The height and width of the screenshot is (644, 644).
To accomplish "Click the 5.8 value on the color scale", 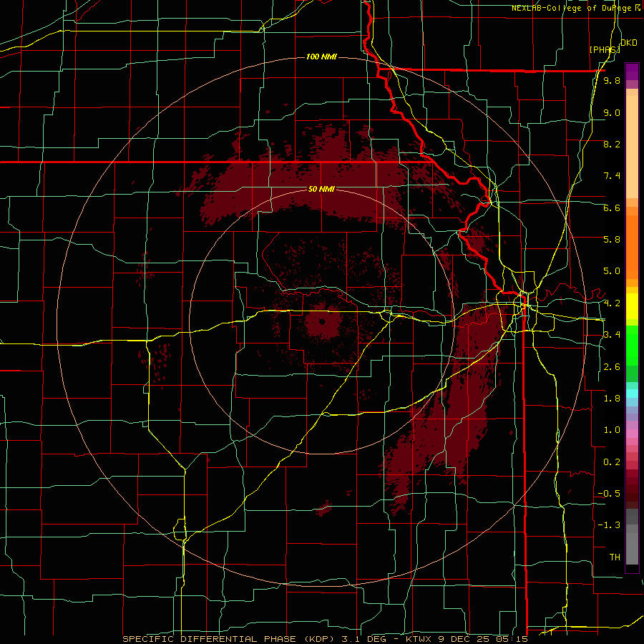I will pos(612,239).
